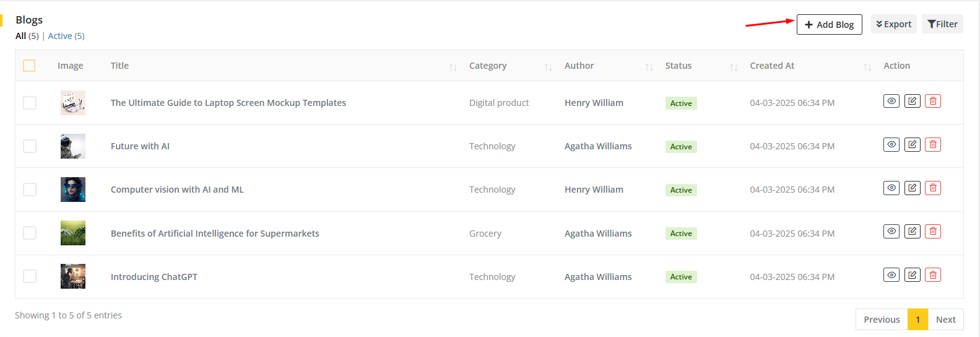Click view eye icon for Future with AI

891,144
